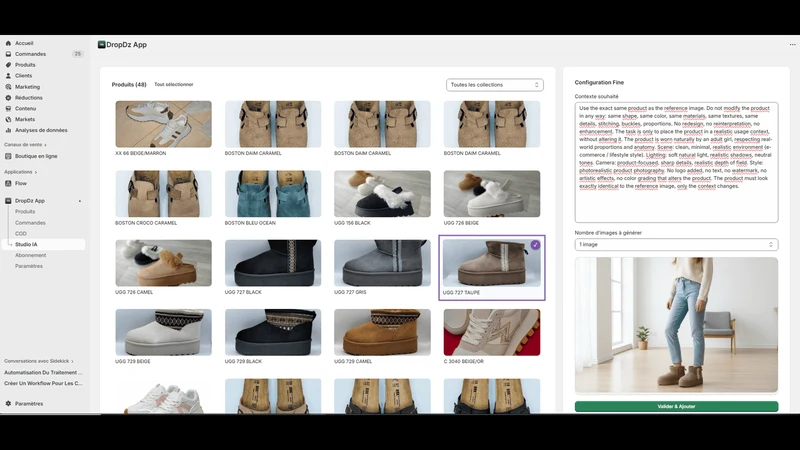This screenshot has height=450, width=800.
Task: Select XX 66 BEIGE/MARRON product thumbnail
Action: 163,124
